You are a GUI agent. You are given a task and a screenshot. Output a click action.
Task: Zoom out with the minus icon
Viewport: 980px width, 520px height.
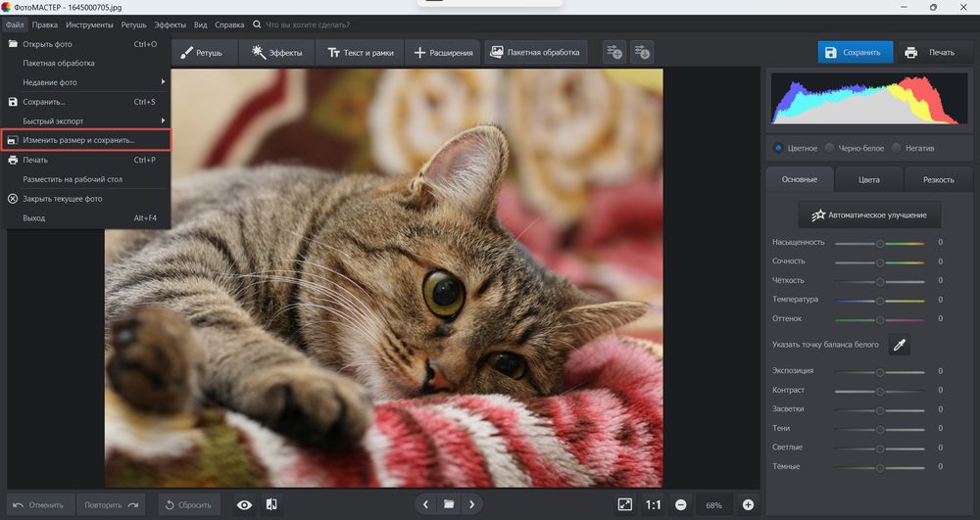[x=680, y=504]
